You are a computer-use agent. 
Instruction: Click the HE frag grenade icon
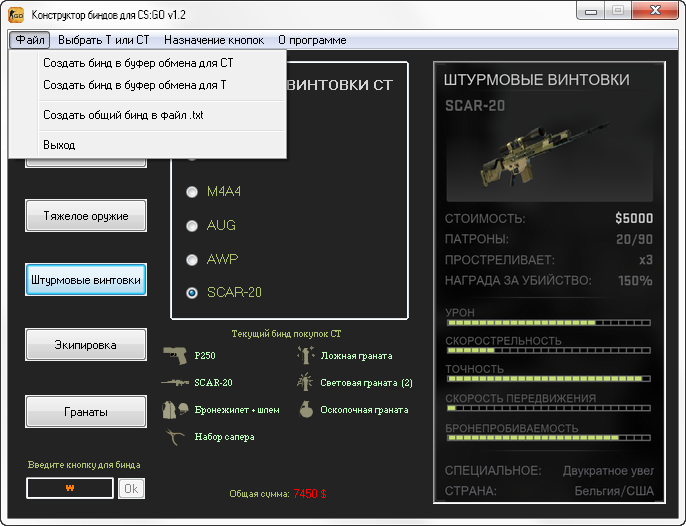pyautogui.click(x=306, y=410)
